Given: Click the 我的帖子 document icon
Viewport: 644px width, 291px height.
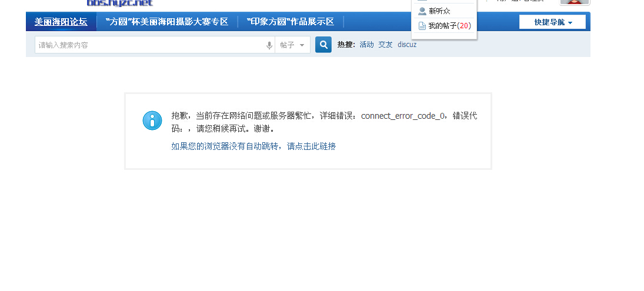Looking at the screenshot, I should (x=422, y=26).
